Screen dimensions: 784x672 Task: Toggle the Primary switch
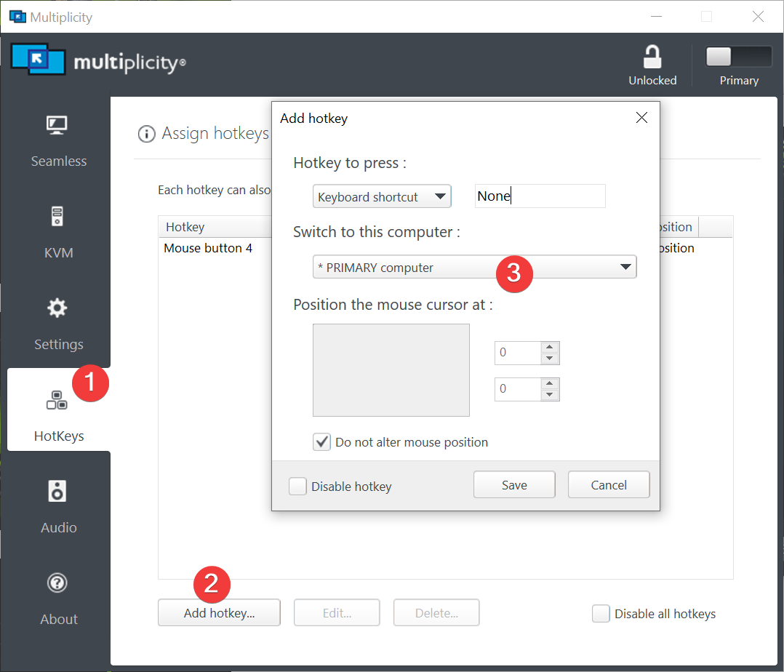coord(738,57)
